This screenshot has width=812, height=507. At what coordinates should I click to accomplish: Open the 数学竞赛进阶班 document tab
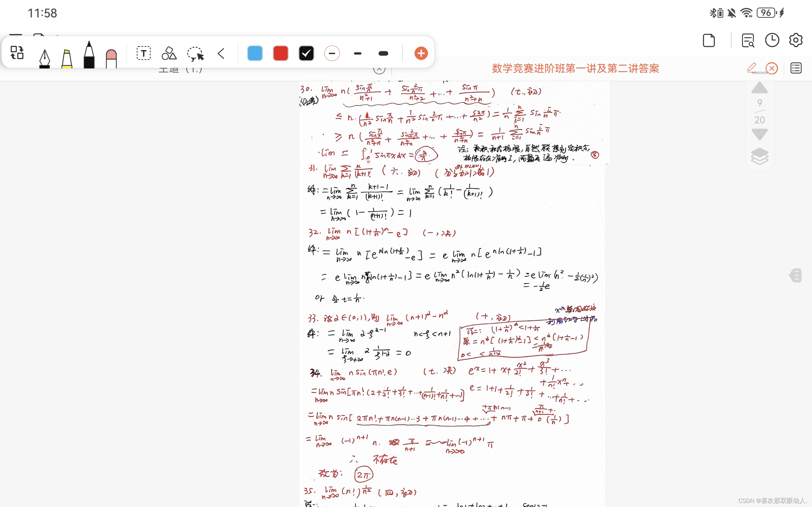click(x=575, y=68)
